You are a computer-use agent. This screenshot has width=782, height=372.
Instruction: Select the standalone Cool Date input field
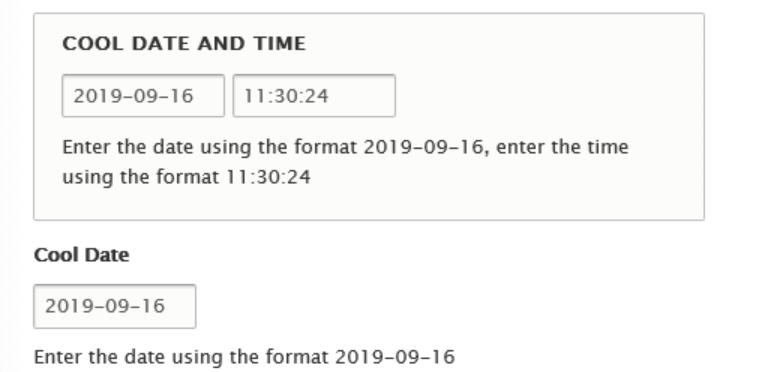[115, 306]
